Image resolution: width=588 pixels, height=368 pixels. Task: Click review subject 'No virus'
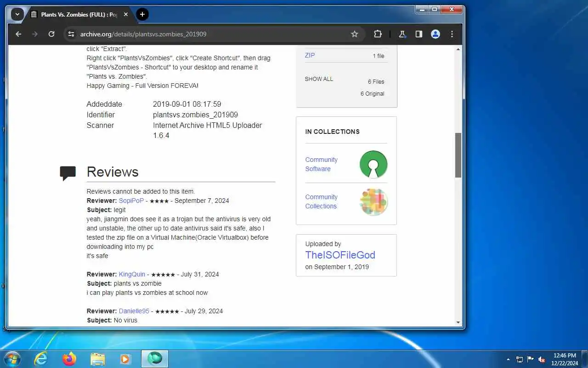point(125,320)
